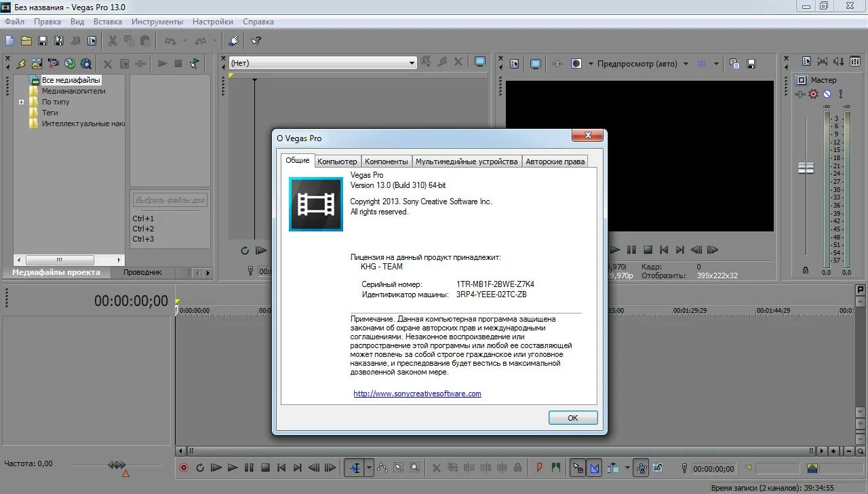This screenshot has width=868, height=494.
Task: Open the normal edit tool dropdown arrow
Action: [x=369, y=468]
